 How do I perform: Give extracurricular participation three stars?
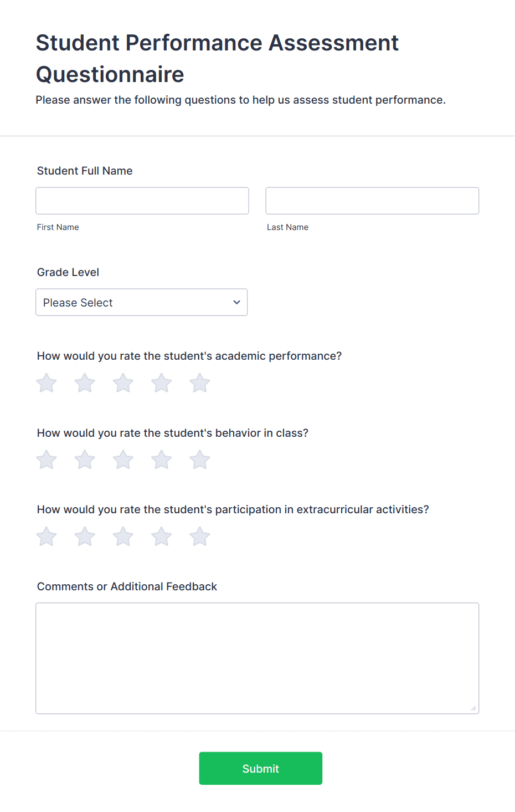[x=123, y=537]
